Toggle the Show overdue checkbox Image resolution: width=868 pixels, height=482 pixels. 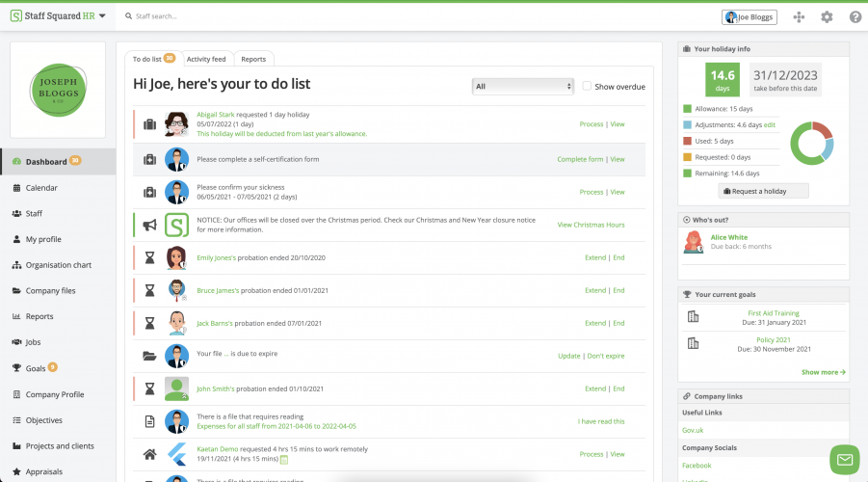click(x=587, y=86)
